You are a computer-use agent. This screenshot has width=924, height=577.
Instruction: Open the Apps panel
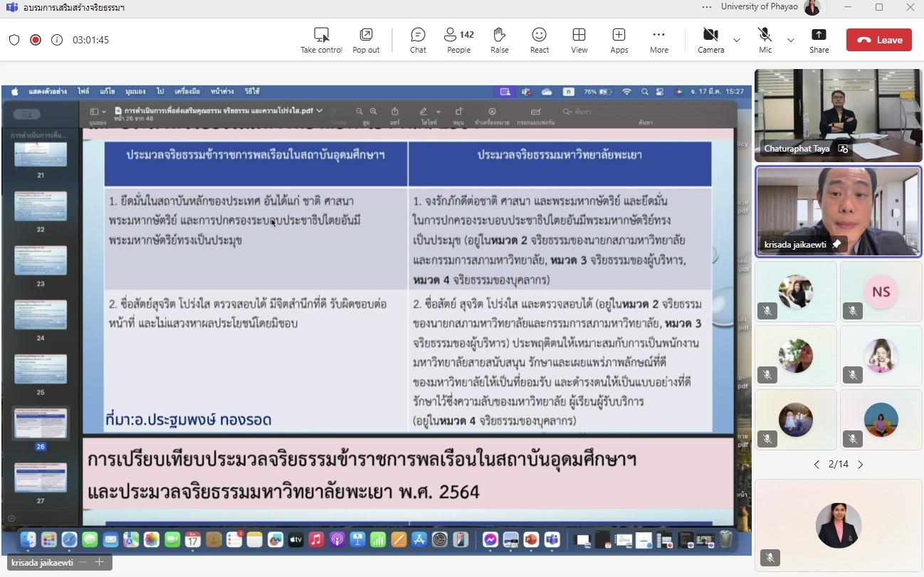619,40
